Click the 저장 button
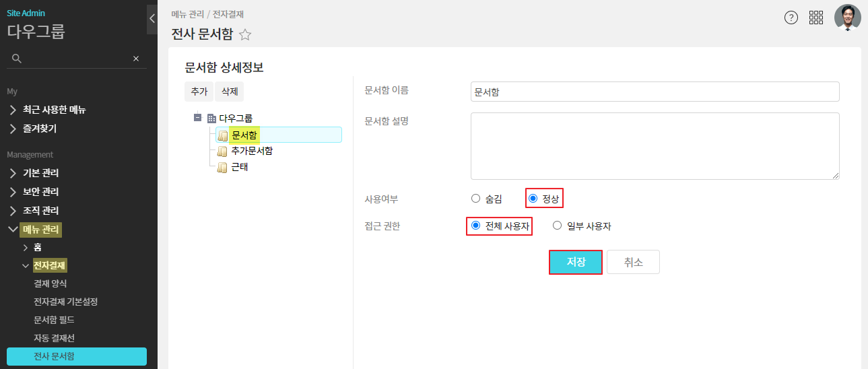This screenshot has height=369, width=868. 575,262
